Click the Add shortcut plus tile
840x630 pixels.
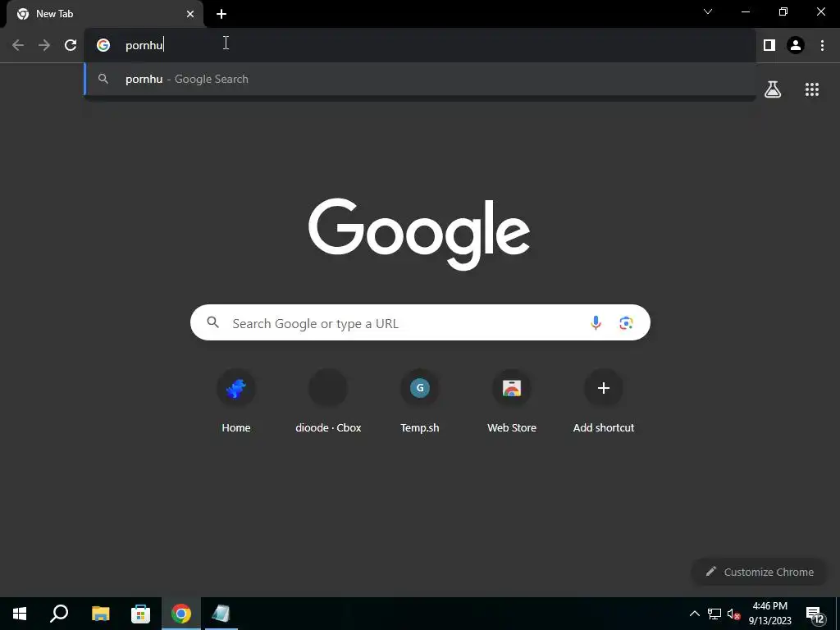pyautogui.click(x=604, y=402)
